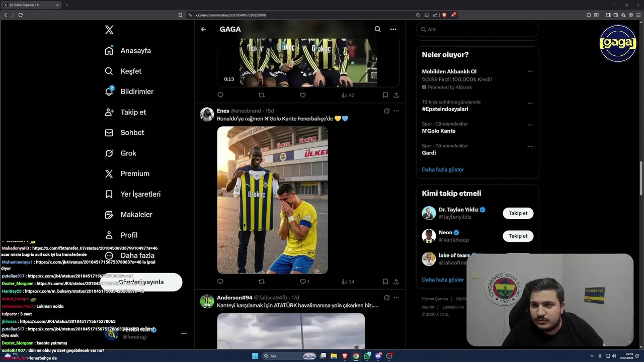Open more options on Enes's post
The width and height of the screenshot is (644, 362).
396,111
